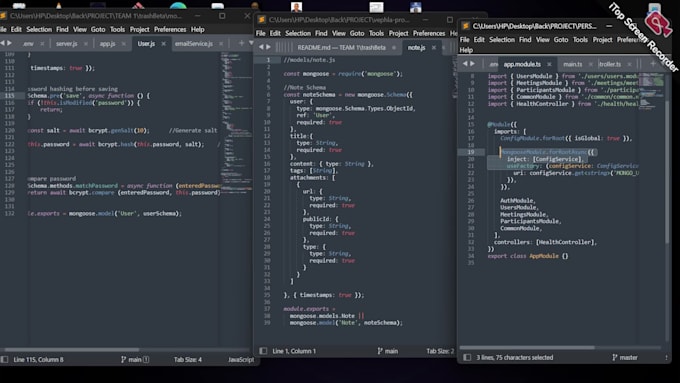Click line number 115 in the User.js gutter

click(10, 95)
